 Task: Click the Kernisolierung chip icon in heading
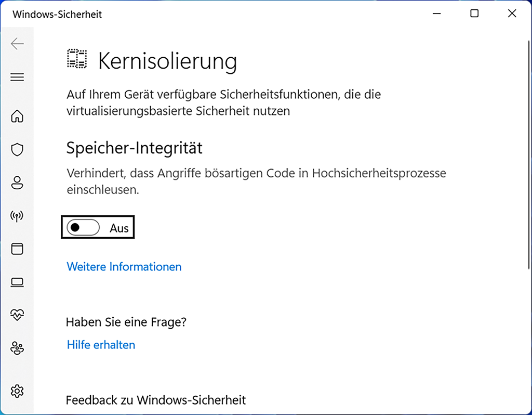pos(77,59)
